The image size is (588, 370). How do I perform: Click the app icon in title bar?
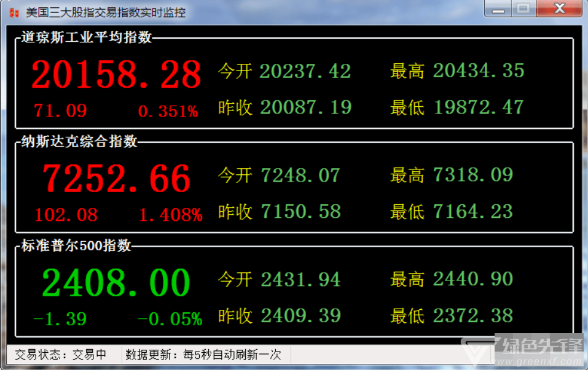tap(14, 13)
